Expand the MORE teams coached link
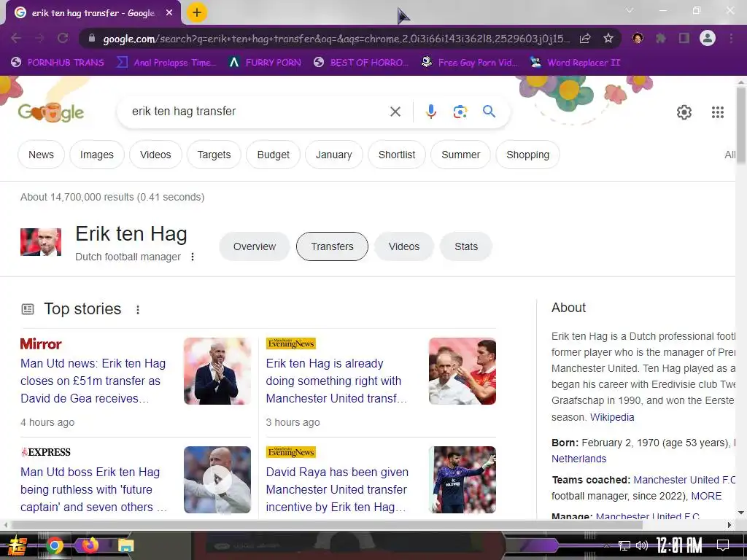This screenshot has height=560, width=747. coord(706,496)
